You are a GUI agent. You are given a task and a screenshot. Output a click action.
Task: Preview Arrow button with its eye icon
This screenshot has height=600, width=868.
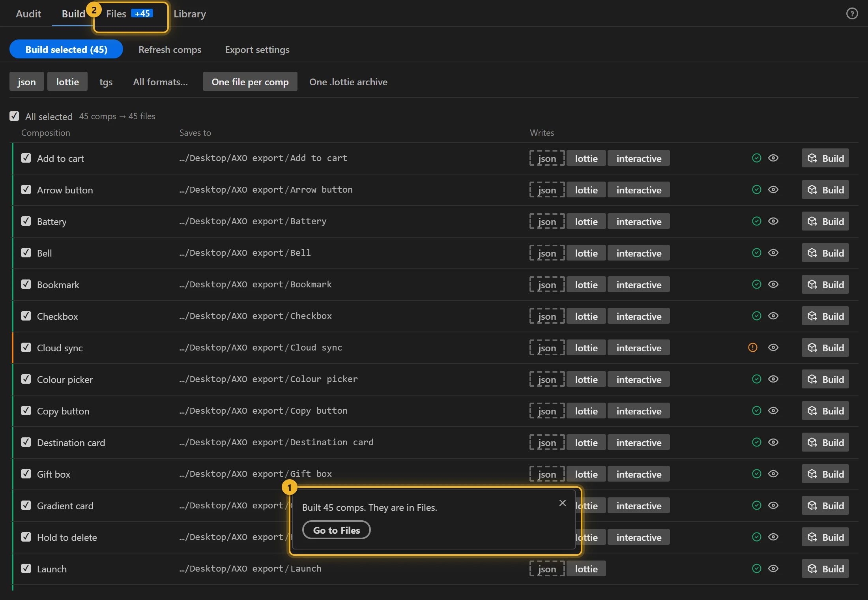point(773,189)
